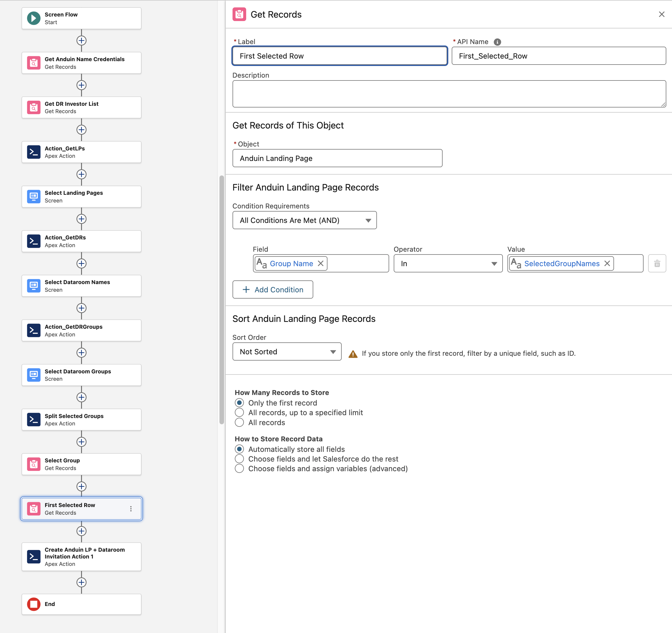672x633 pixels.
Task: Select the Action_GetDRGroups node label
Action: point(74,327)
